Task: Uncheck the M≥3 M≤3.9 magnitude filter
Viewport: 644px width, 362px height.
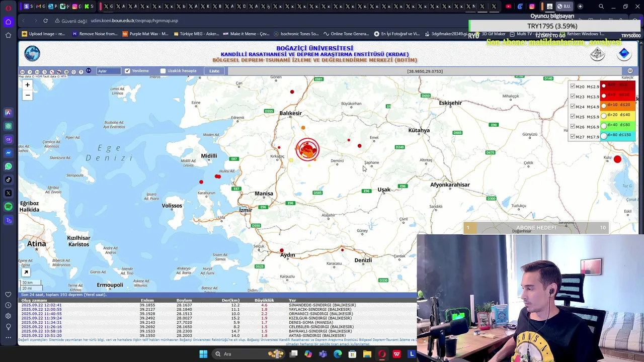Action: tap(573, 97)
